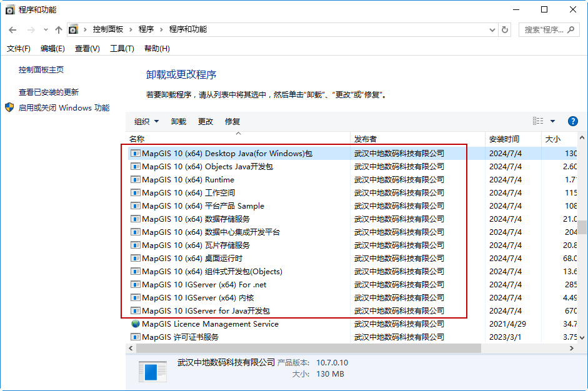Sort by the 大小 column header

tap(559, 139)
